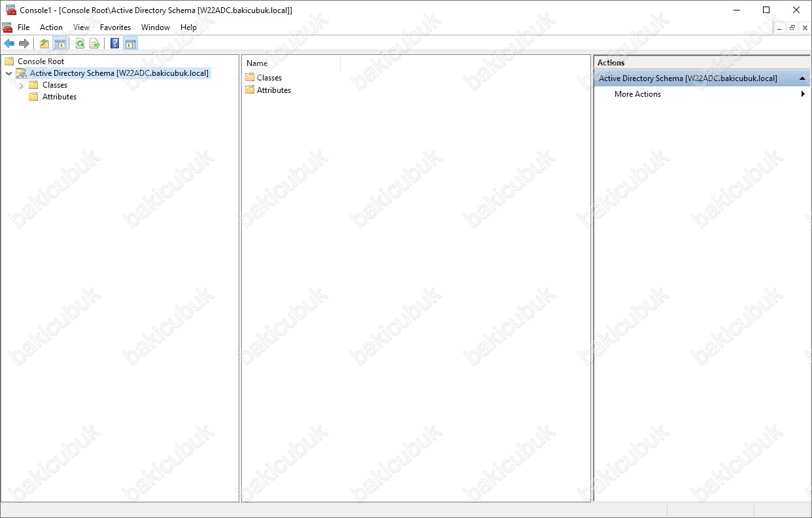Click the blue Back arrow in toolbar

tap(9, 44)
